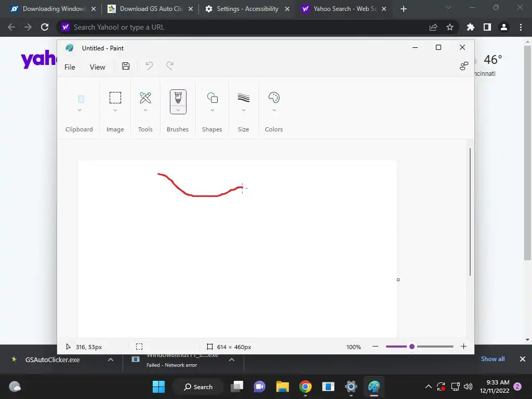
Task: Click the Redo arrow in Paint
Action: (x=170, y=66)
